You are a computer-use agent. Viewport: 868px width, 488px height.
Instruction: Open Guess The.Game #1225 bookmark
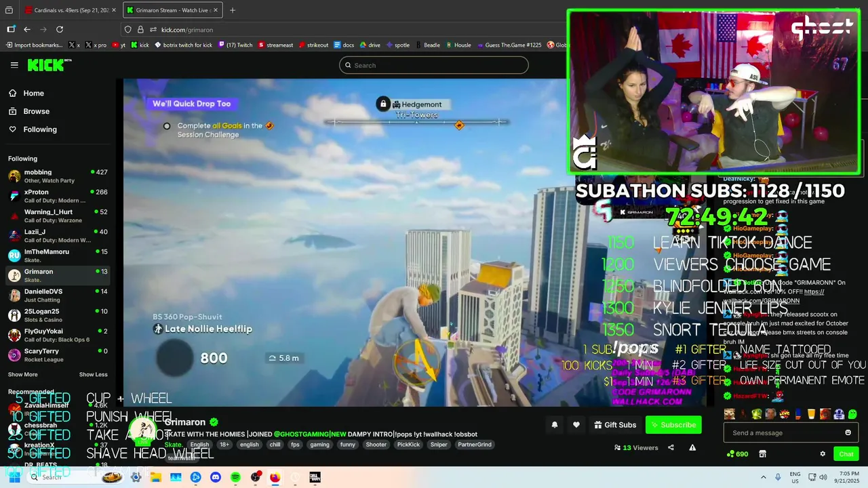509,45
